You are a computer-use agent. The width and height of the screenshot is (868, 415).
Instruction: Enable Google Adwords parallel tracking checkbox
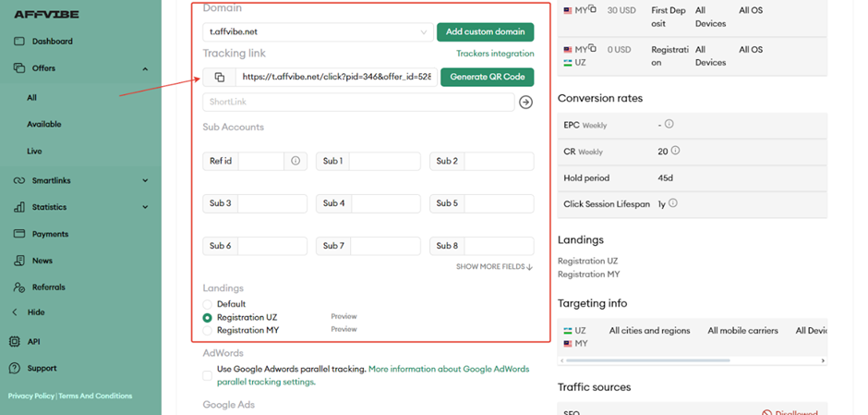point(208,375)
